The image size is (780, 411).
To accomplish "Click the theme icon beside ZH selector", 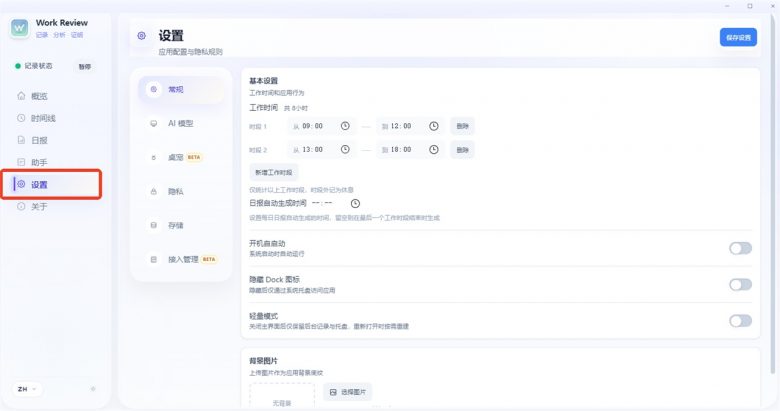I will 93,389.
